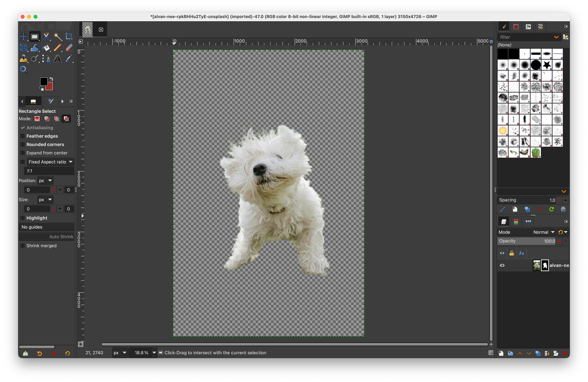The height and width of the screenshot is (382, 588).
Task: Adjust the layer Opacity slider
Action: click(x=527, y=241)
